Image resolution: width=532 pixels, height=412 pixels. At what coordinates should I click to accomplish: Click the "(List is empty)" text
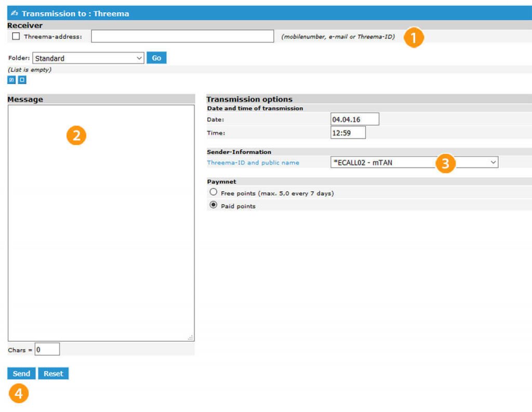[x=30, y=70]
